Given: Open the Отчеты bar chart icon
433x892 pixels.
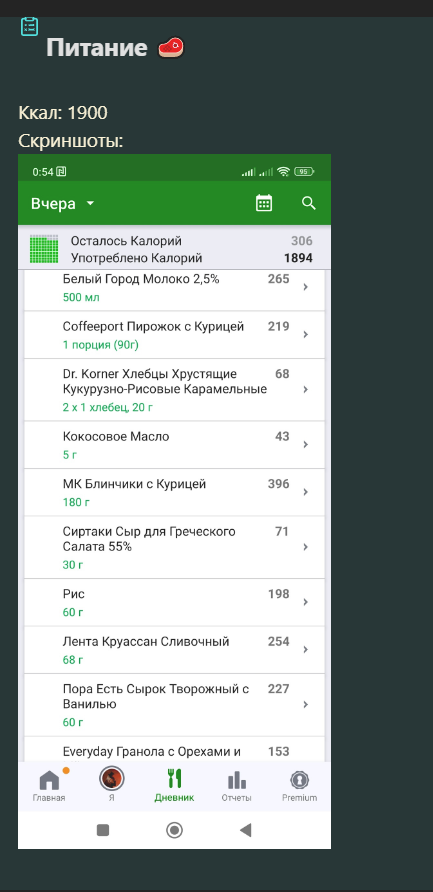Looking at the screenshot, I should click(237, 779).
